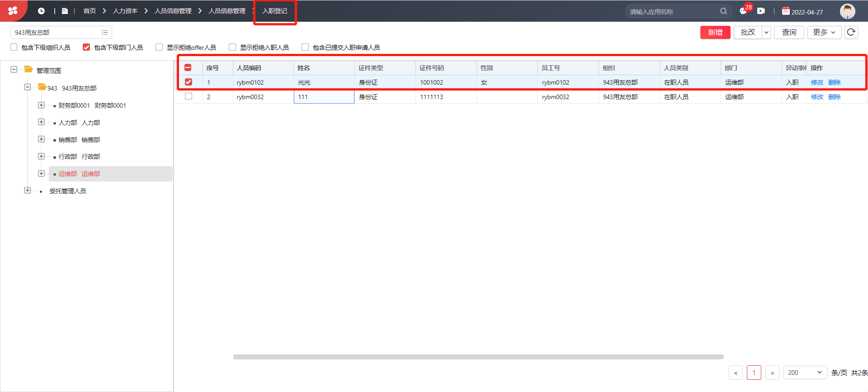
Task: Uncheck 包含下级部门人员 checkbox
Action: click(x=86, y=47)
